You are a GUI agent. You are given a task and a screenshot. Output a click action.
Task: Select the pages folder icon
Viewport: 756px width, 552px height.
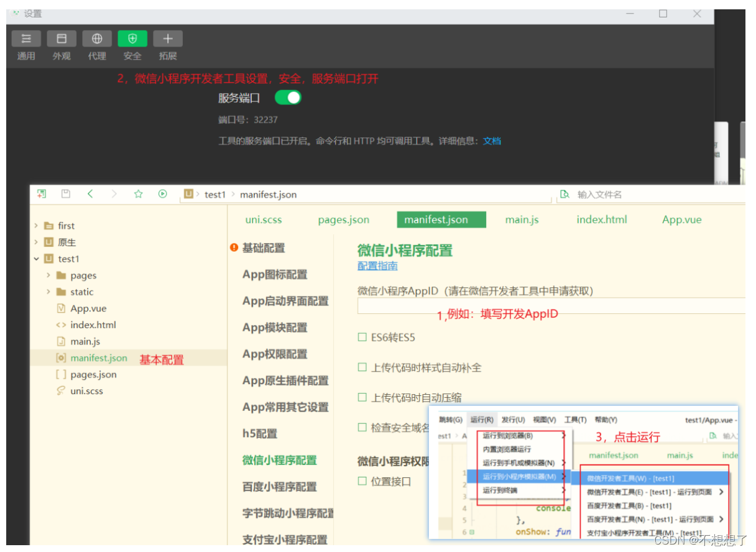[x=61, y=275]
